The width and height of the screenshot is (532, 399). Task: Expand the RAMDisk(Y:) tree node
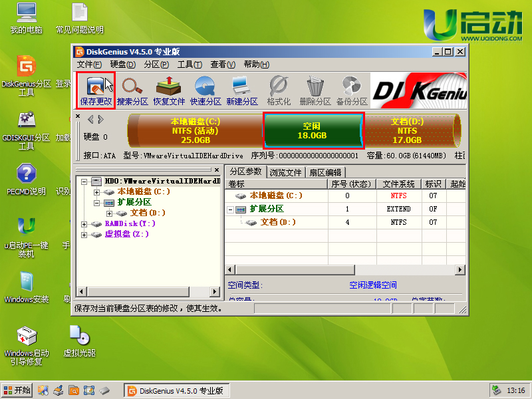click(x=84, y=224)
